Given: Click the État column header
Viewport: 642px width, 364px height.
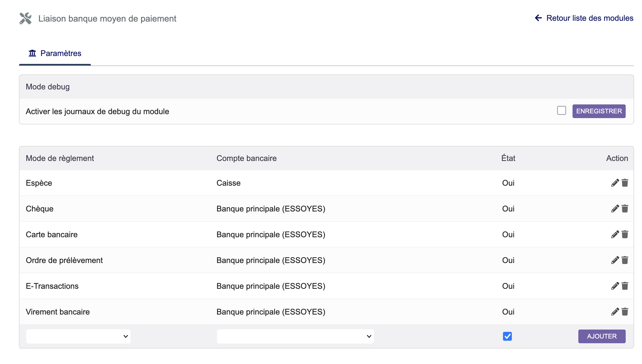Looking at the screenshot, I should [508, 158].
